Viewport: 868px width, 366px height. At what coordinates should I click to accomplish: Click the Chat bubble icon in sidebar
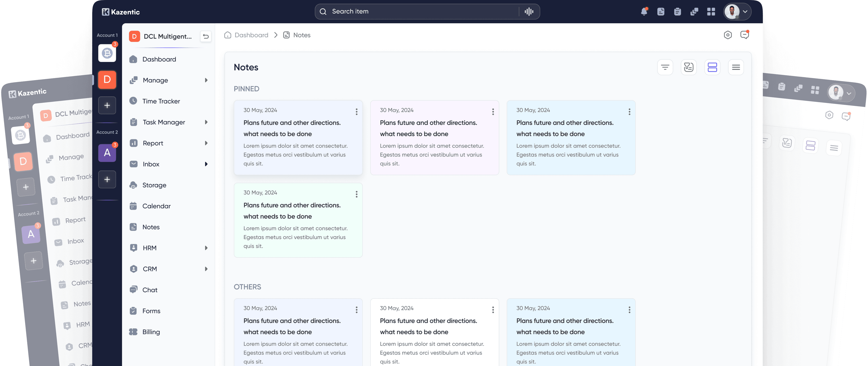pyautogui.click(x=133, y=290)
